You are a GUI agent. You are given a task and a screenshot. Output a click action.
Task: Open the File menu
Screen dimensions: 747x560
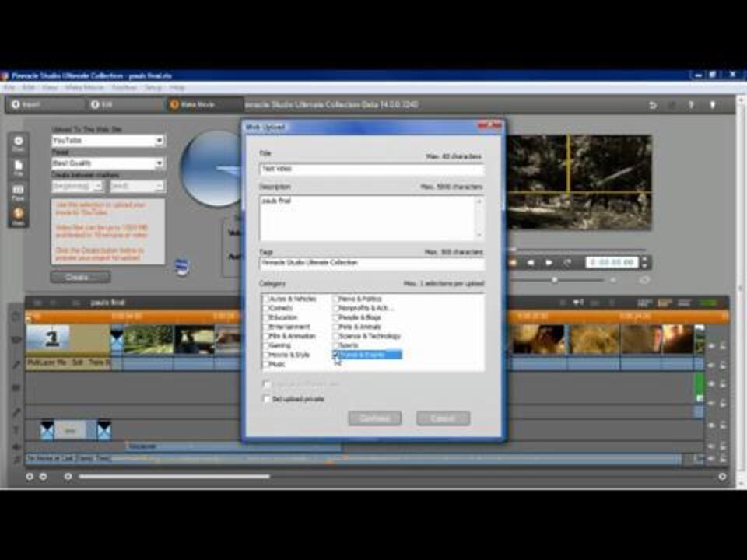pyautogui.click(x=9, y=88)
